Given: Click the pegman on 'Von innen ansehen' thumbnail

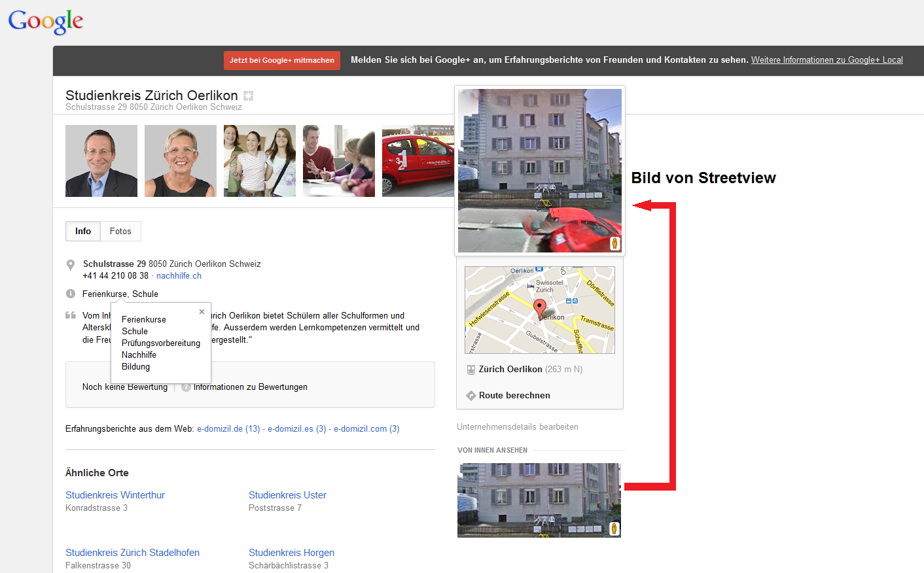Looking at the screenshot, I should click(x=614, y=529).
